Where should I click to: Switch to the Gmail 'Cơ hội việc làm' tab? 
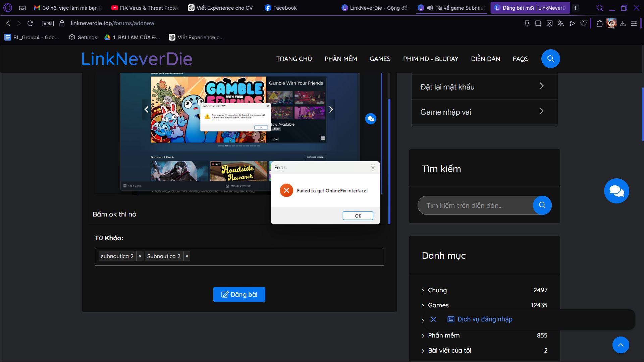(x=68, y=8)
